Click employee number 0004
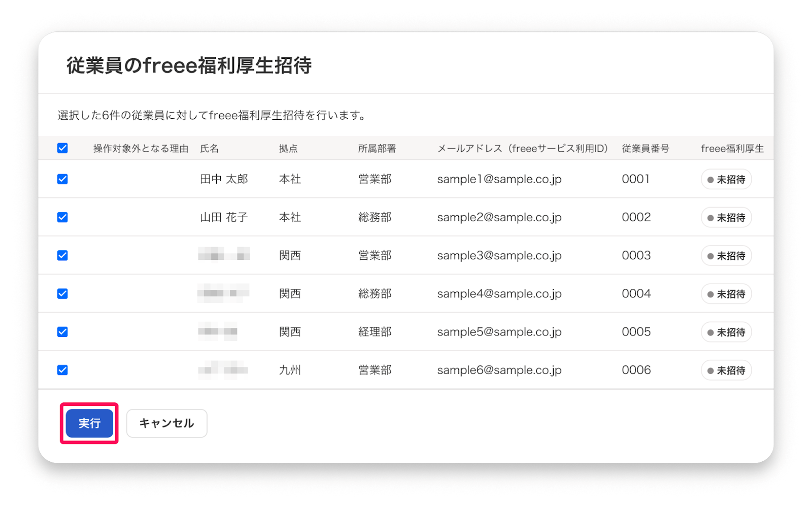The width and height of the screenshot is (812, 508). (636, 294)
